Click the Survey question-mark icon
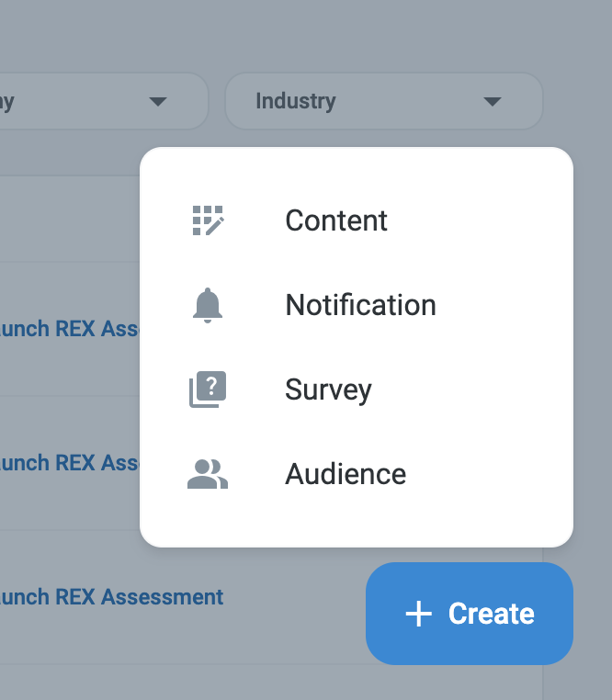 pos(208,390)
